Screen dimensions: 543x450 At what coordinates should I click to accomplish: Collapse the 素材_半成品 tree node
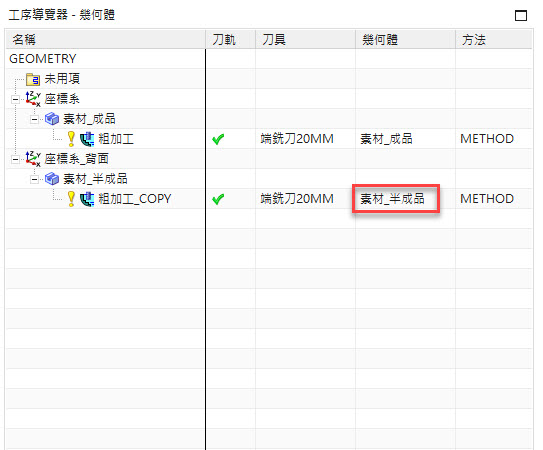coord(34,180)
